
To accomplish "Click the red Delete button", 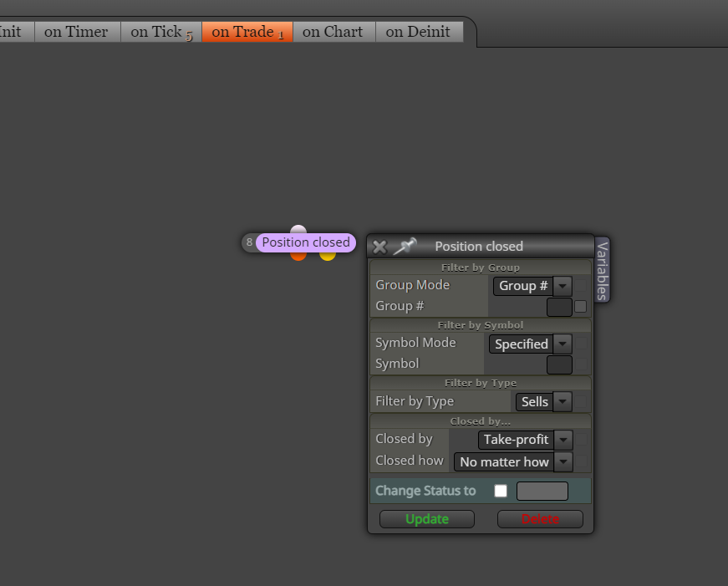I will (x=540, y=519).
